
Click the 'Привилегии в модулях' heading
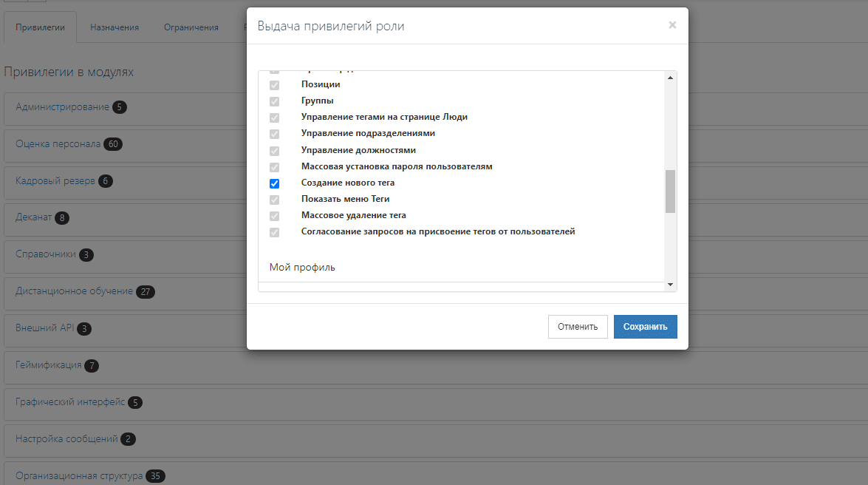(x=69, y=72)
